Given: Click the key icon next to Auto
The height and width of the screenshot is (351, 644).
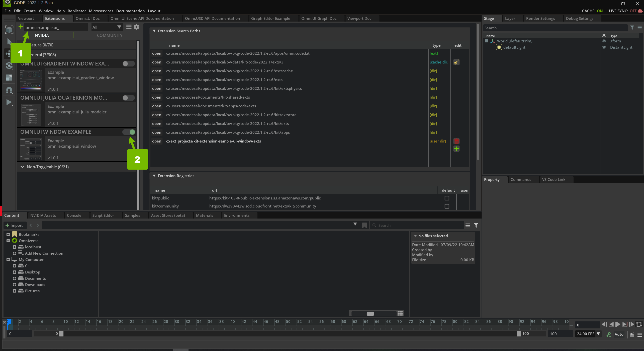Looking at the screenshot, I should pos(608,334).
